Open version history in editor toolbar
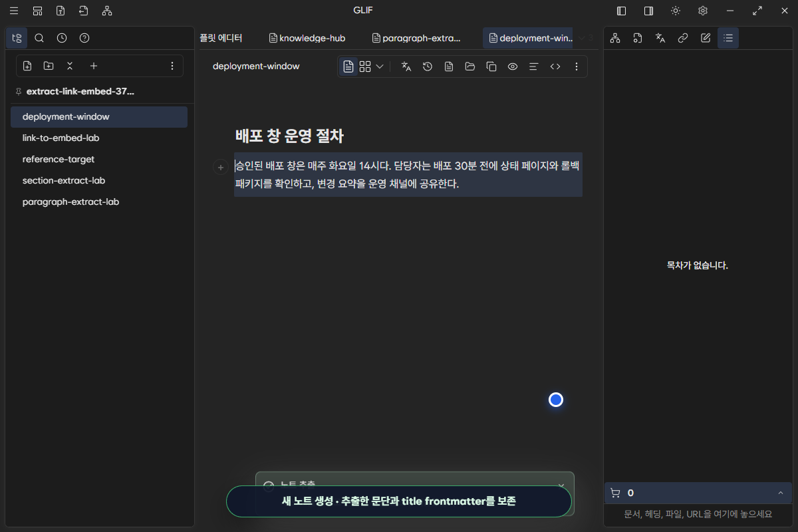798x532 pixels. coord(428,66)
